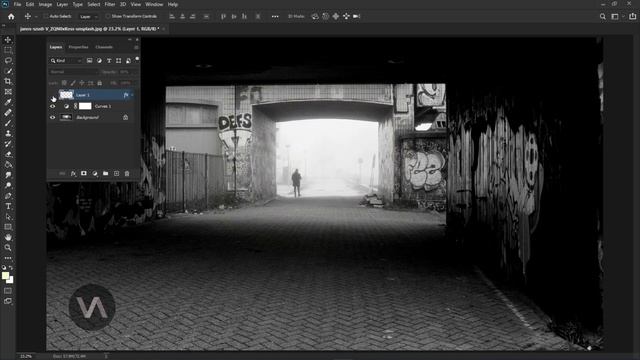Select the Eraser tool
Screen dimensions: 640x360
[8, 154]
